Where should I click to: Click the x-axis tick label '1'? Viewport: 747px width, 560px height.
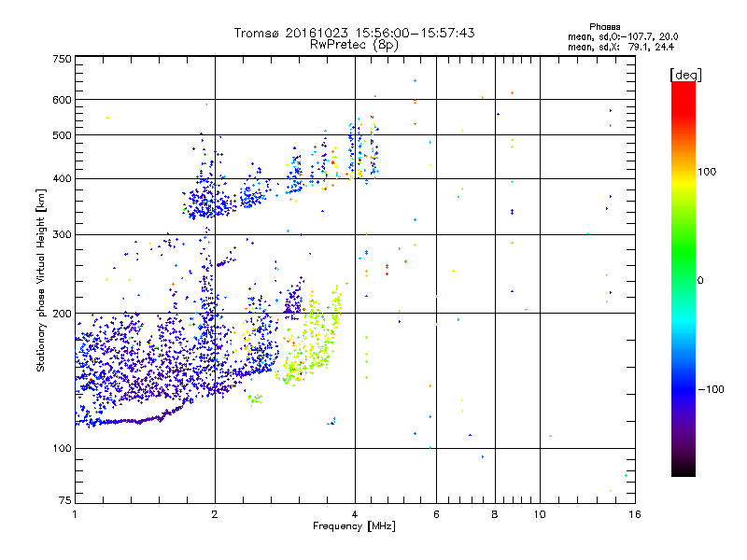(75, 514)
